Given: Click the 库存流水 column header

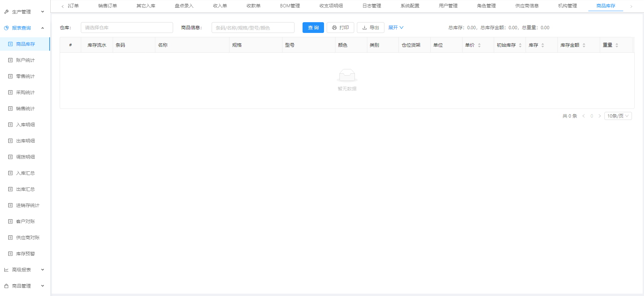Looking at the screenshot, I should [x=97, y=45].
